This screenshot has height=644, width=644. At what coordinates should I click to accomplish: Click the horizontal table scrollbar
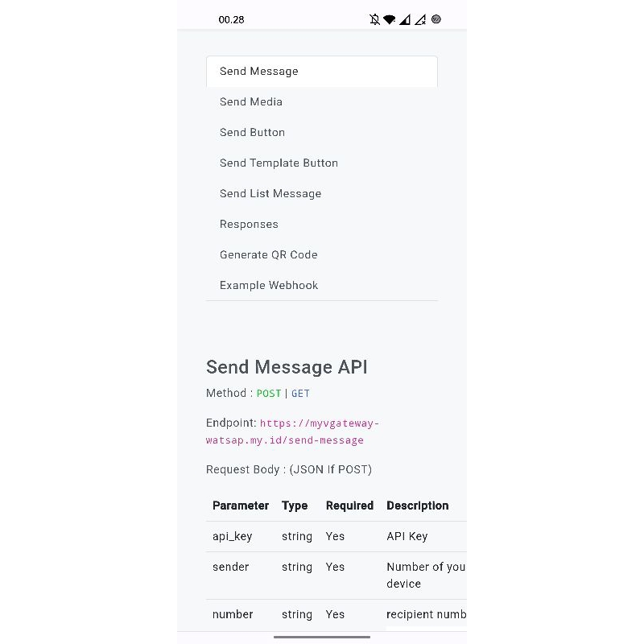coord(322,636)
